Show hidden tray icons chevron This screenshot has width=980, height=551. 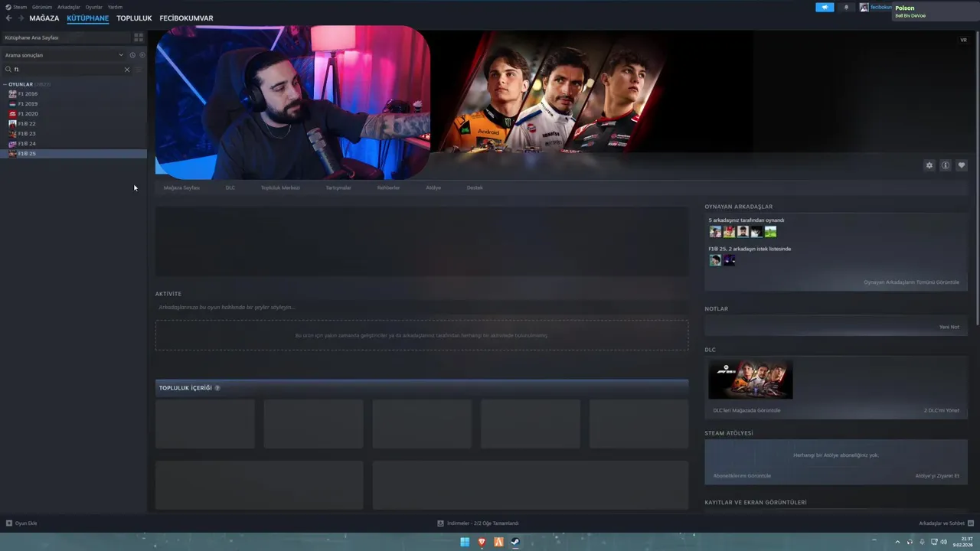coord(898,542)
